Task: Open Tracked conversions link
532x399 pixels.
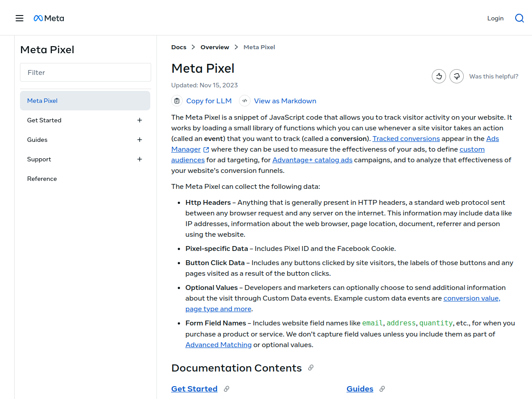Action: [406, 138]
